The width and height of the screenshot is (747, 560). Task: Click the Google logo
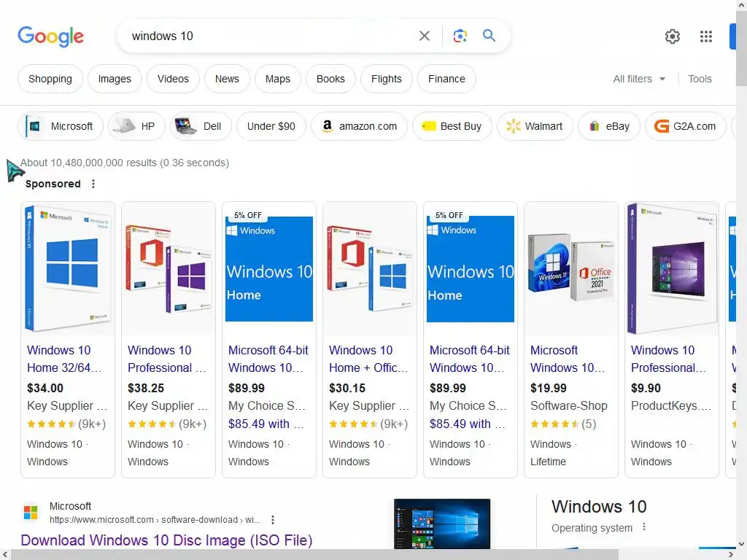[50, 36]
